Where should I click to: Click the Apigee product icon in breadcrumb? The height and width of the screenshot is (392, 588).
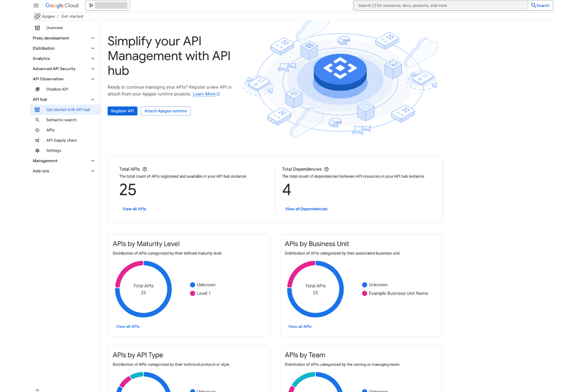37,16
